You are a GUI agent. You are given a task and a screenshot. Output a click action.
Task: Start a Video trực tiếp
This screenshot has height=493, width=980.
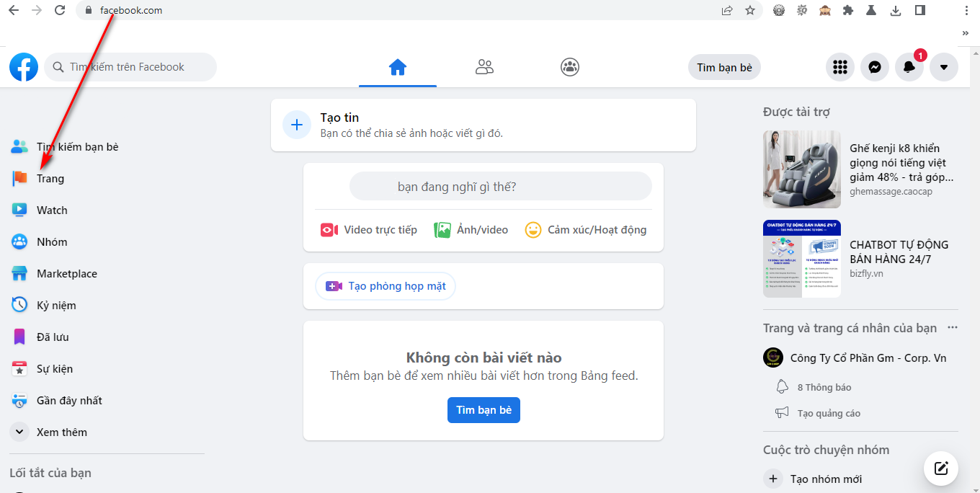click(369, 230)
